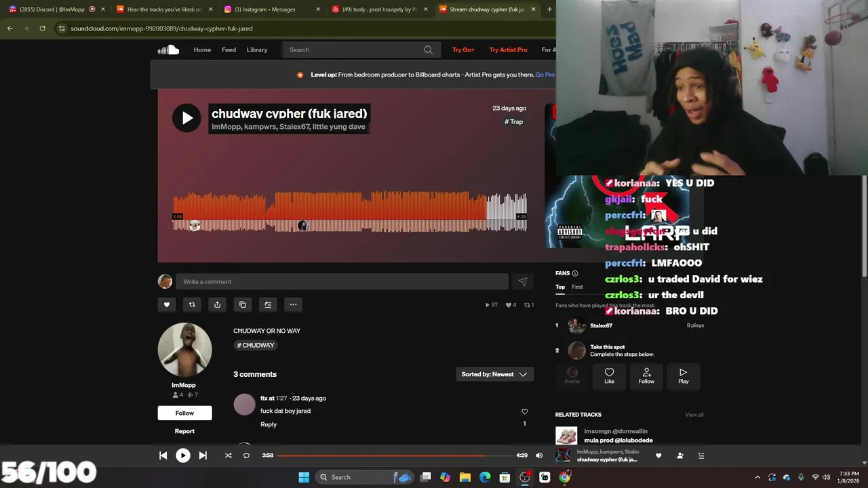Skip to next track in player bar

203,455
